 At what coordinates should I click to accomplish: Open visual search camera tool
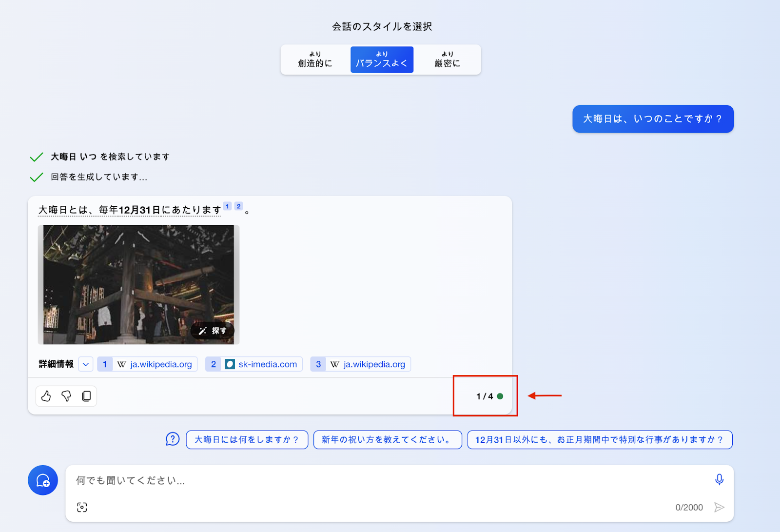[x=82, y=507]
